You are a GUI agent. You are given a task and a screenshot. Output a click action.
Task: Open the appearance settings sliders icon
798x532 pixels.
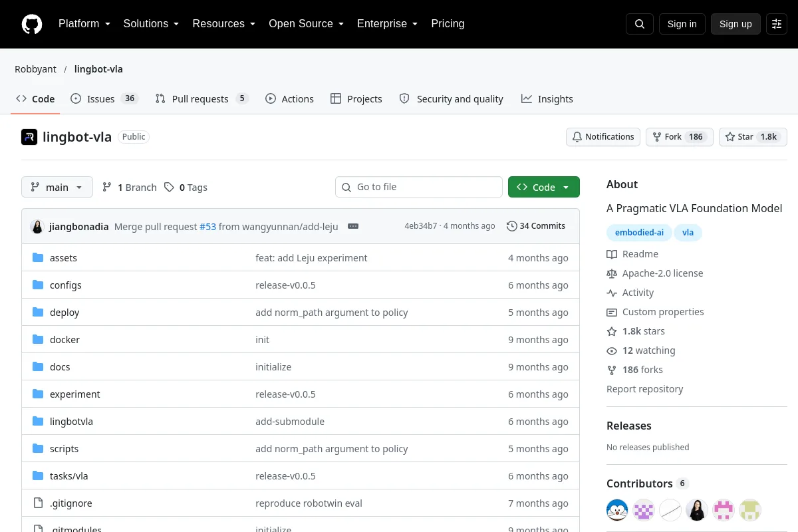tap(777, 24)
